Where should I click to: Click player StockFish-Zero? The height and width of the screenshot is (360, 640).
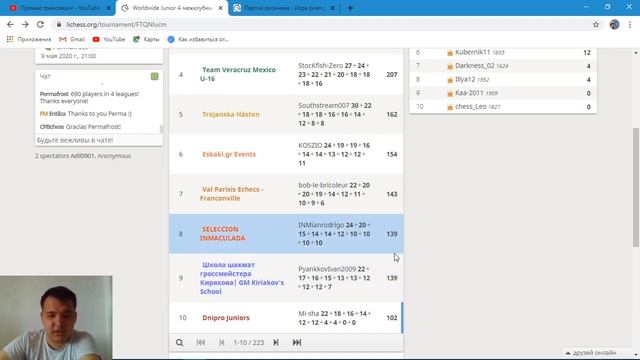[320, 65]
